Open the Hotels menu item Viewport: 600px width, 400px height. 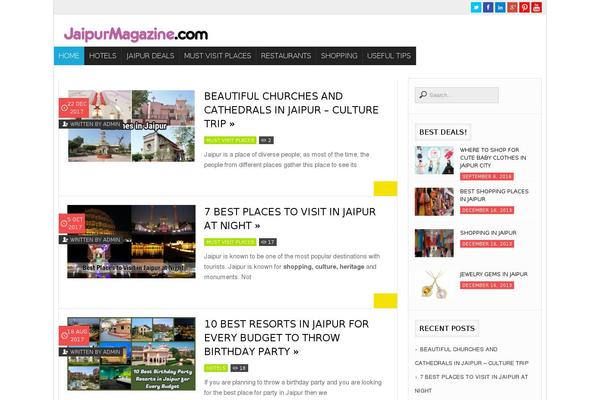103,56
